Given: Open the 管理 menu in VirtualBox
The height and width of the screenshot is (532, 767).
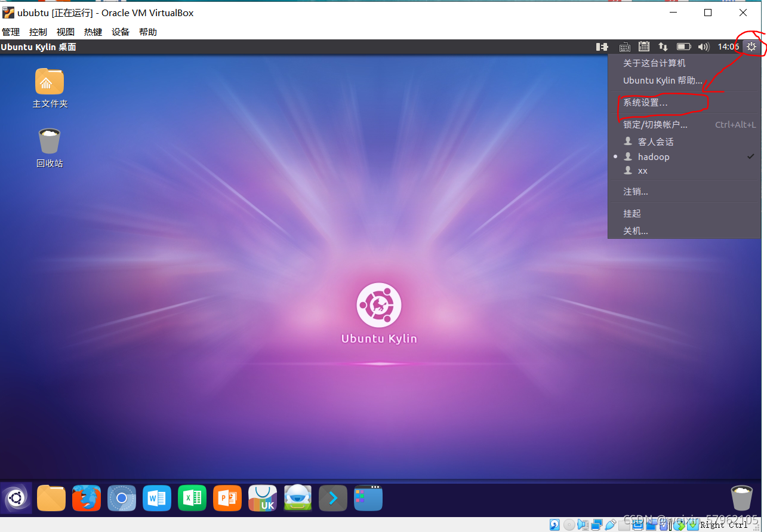Looking at the screenshot, I should (x=11, y=32).
